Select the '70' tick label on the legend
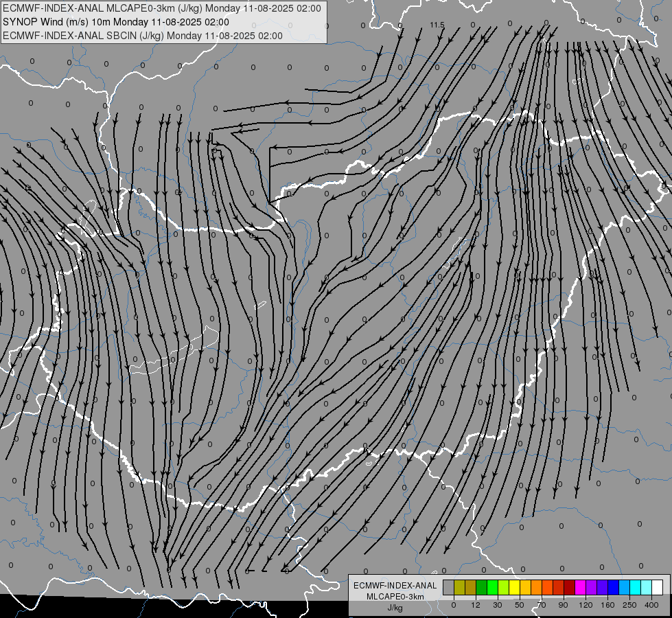672x618 pixels. point(542,605)
